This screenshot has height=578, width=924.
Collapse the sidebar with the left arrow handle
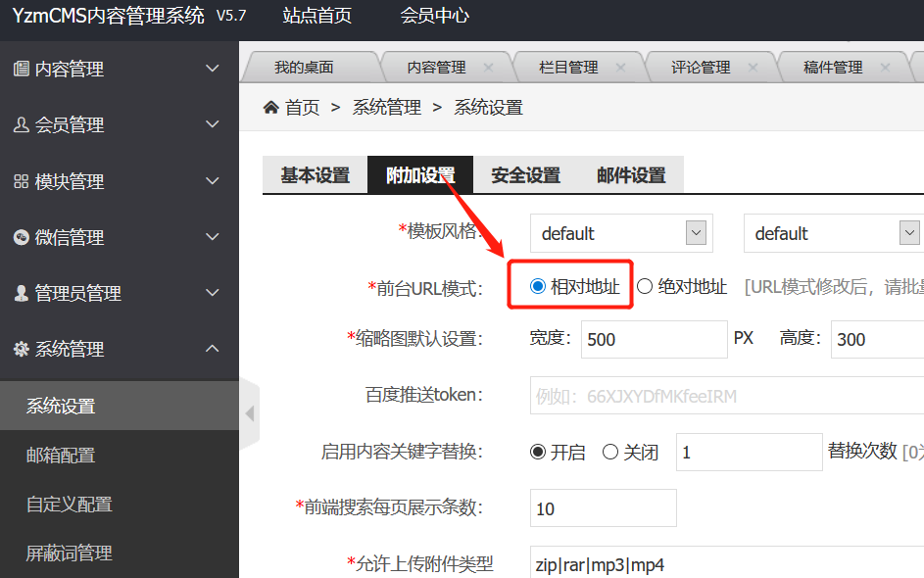(249, 413)
